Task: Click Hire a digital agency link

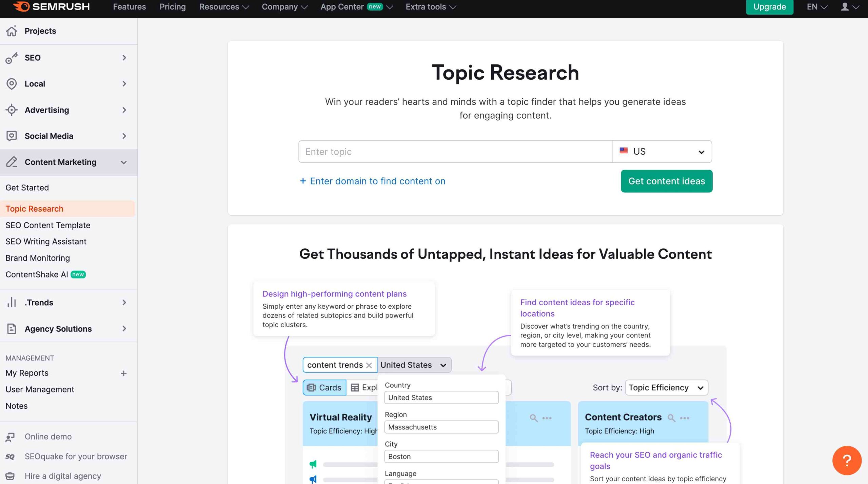Action: (x=63, y=476)
